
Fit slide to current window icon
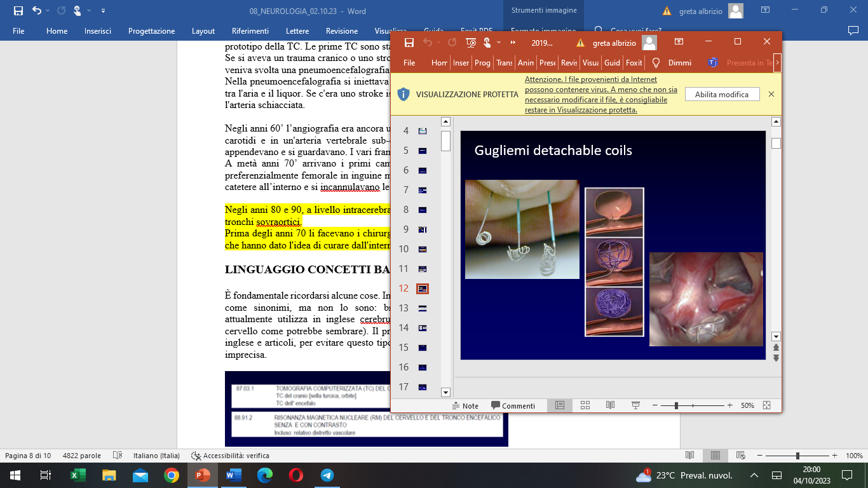tap(766, 405)
